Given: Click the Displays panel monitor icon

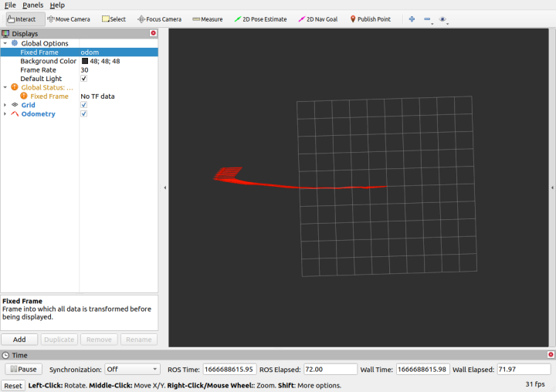Looking at the screenshot, I should click(x=5, y=34).
